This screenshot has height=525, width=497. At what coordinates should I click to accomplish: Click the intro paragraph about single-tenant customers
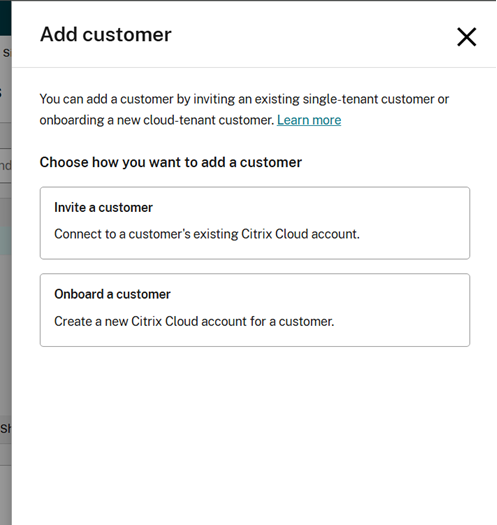244,109
